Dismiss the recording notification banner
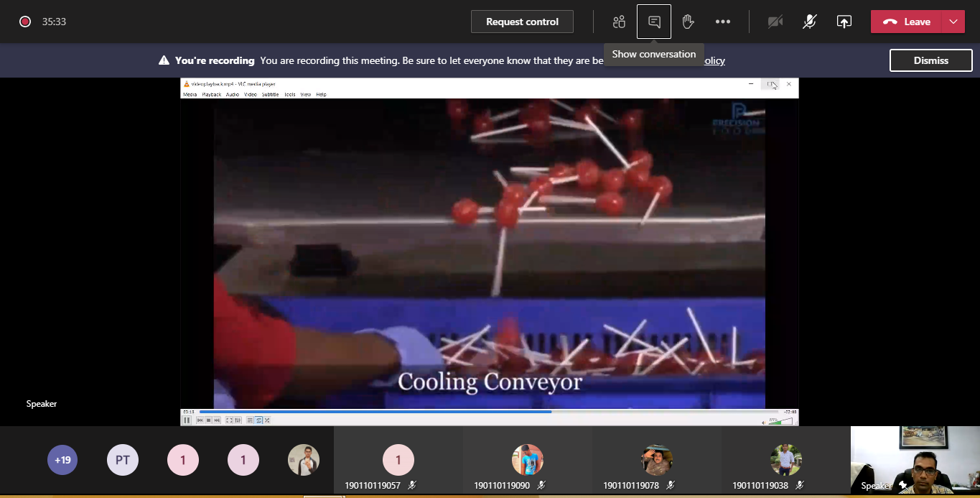 click(930, 60)
